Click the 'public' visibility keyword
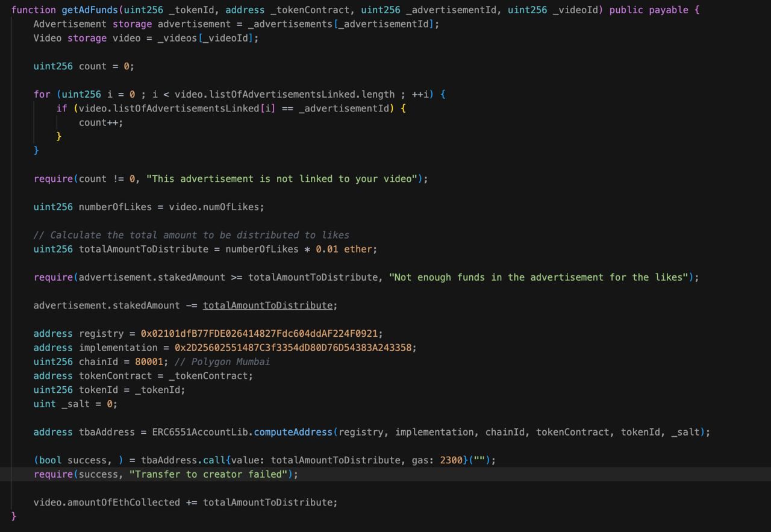Image resolution: width=771 pixels, height=532 pixels. (x=626, y=10)
